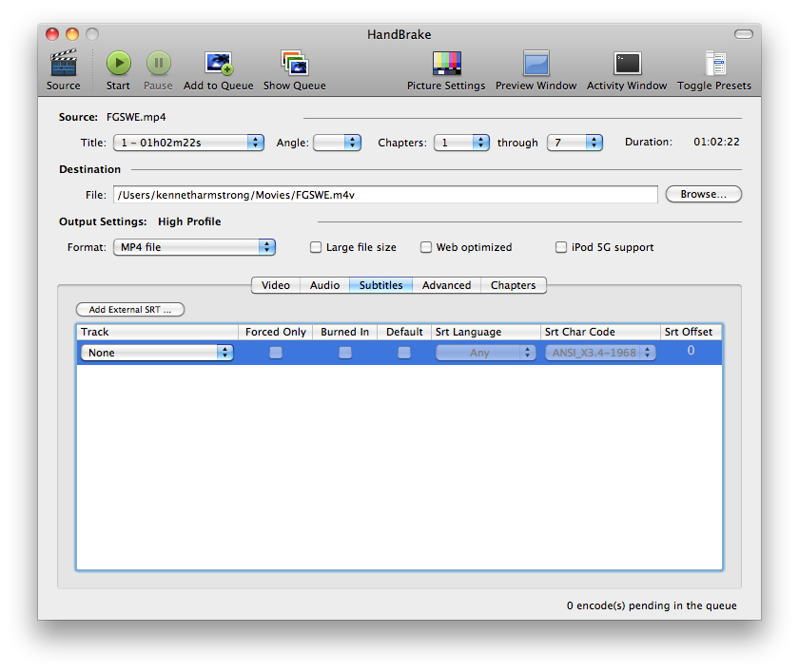Click the destination File path field
The image size is (799, 672).
coord(385,195)
